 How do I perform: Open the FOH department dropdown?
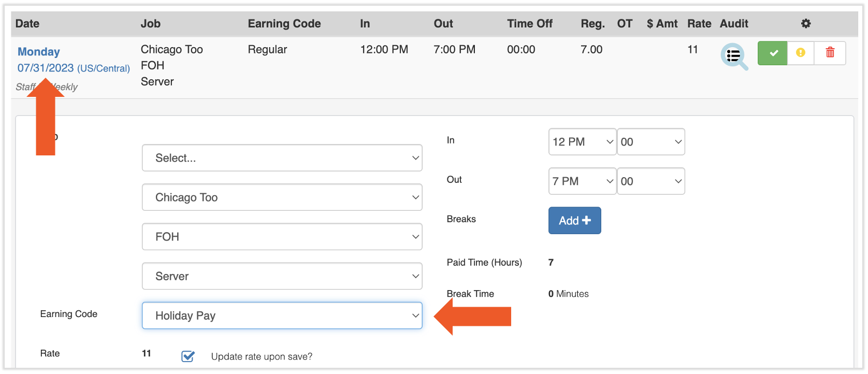[x=282, y=237]
